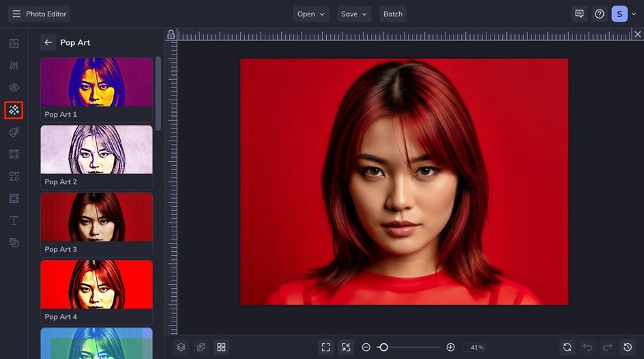The image size is (644, 359).
Task: Open the Layers panel icon
Action: 181,347
